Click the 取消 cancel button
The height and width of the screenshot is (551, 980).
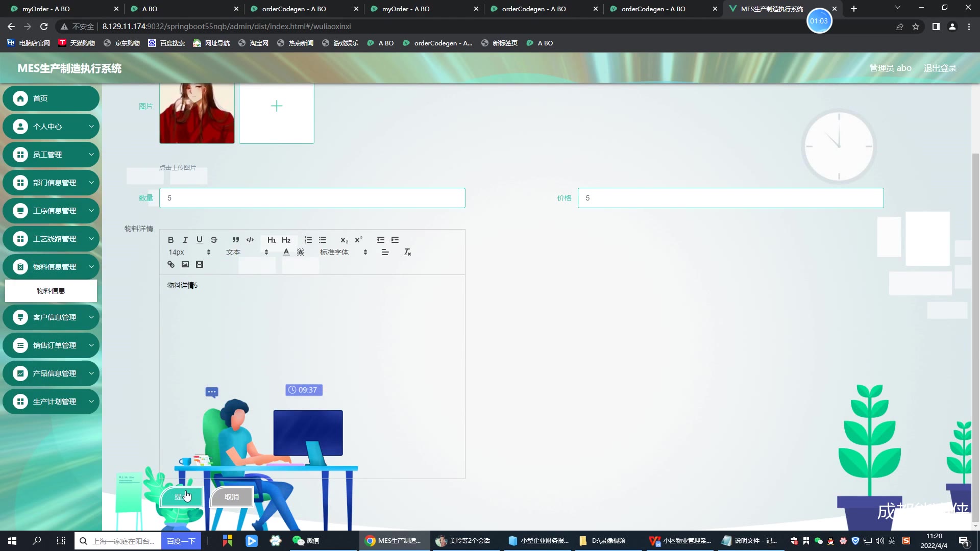point(232,497)
